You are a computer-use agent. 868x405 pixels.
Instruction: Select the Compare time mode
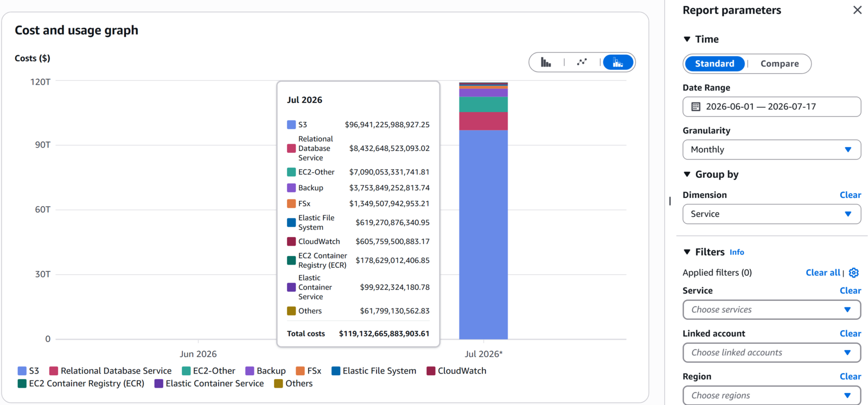[780, 64]
